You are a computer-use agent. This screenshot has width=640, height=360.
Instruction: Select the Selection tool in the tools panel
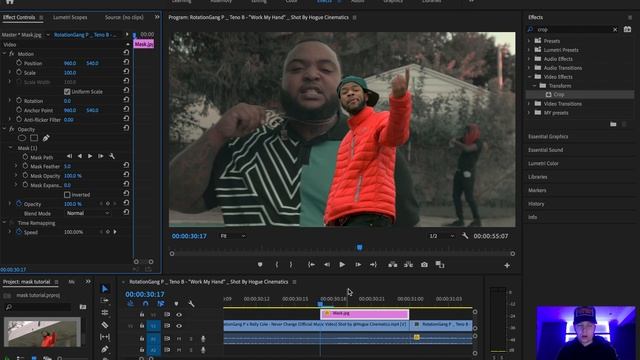[104, 289]
